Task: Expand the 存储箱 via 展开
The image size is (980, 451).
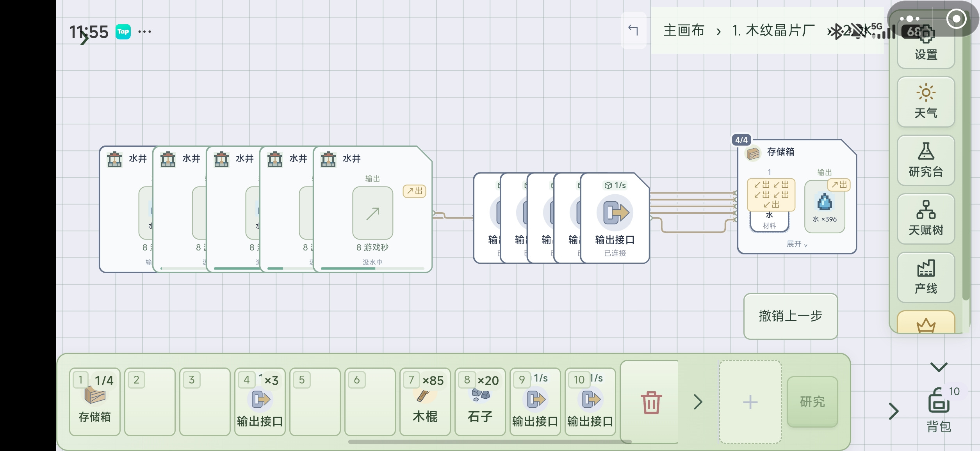Action: 796,244
